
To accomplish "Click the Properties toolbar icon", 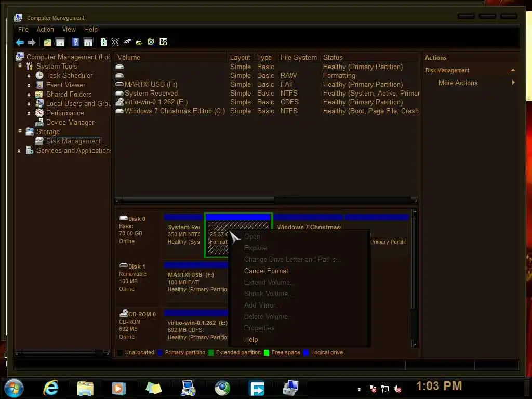I will point(127,42).
